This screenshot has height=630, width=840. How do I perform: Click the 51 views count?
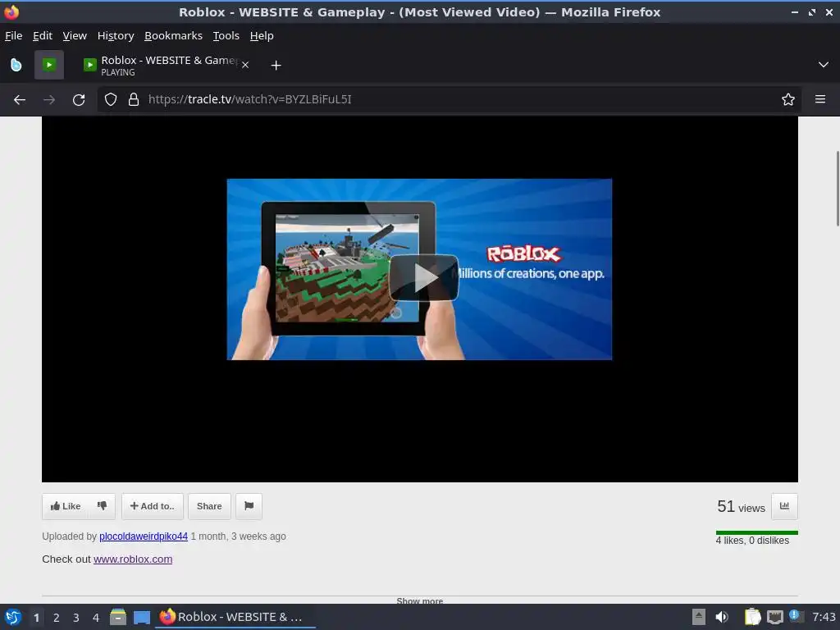741,507
